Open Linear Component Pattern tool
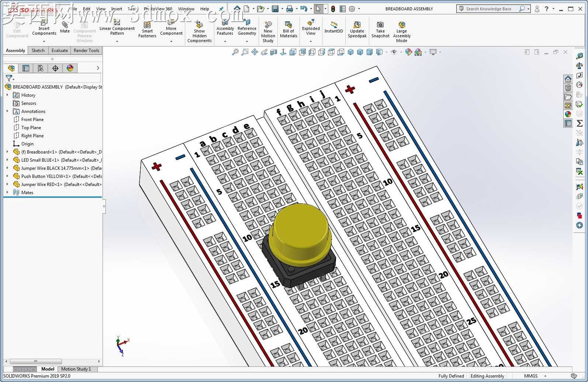This screenshot has height=382, width=588. point(117,27)
